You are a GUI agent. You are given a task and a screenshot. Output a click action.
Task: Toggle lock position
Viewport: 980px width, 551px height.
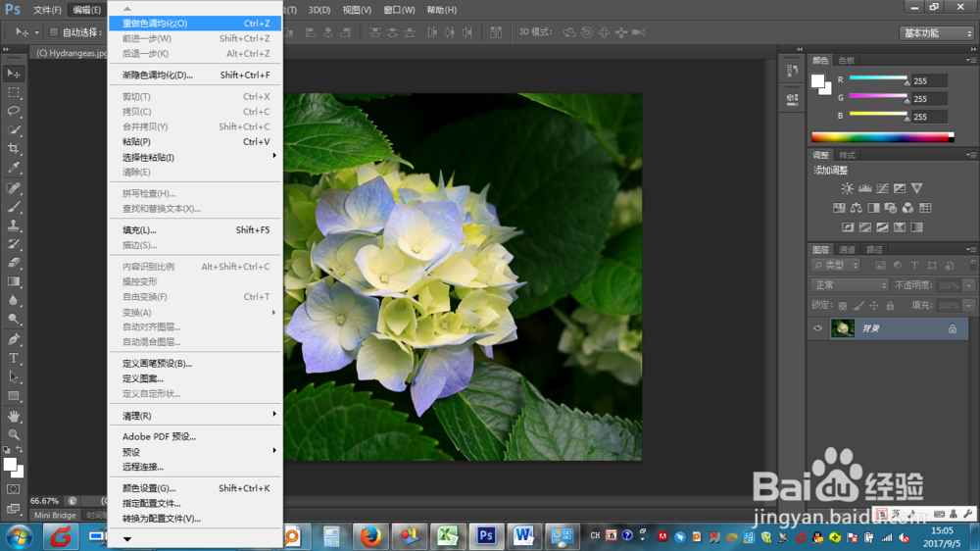click(874, 306)
